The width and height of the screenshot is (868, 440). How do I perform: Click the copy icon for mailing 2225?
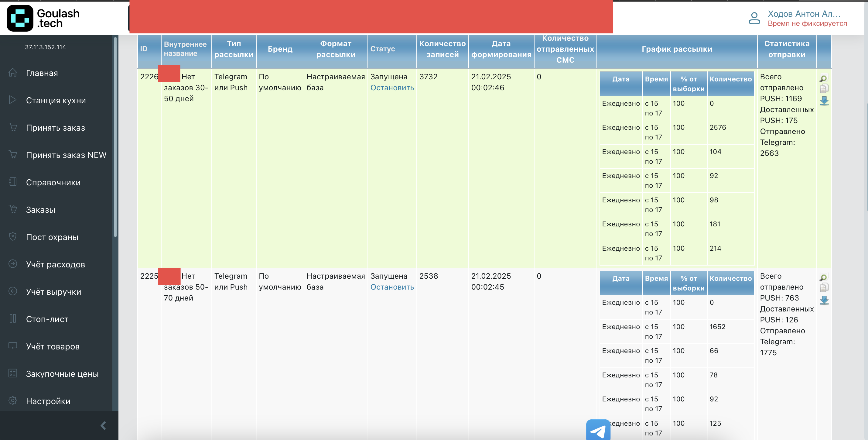click(824, 287)
